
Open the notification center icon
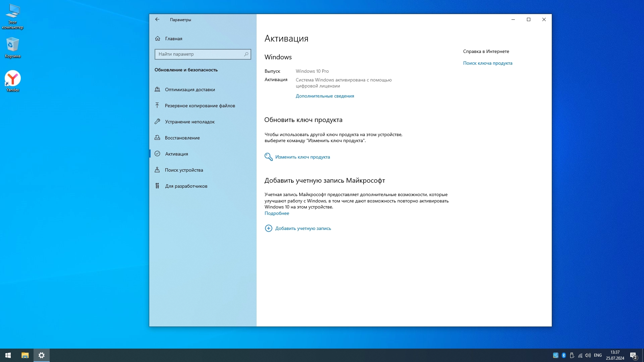click(633, 355)
